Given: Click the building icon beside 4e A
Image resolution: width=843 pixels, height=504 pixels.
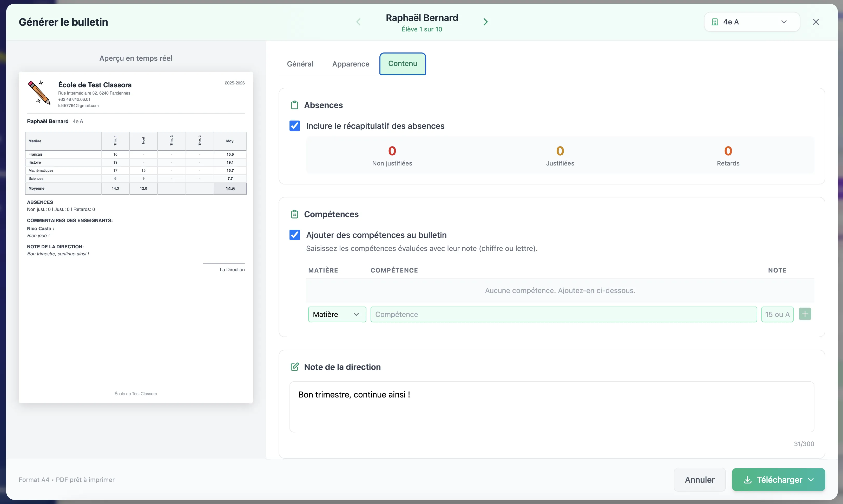Looking at the screenshot, I should (x=715, y=22).
